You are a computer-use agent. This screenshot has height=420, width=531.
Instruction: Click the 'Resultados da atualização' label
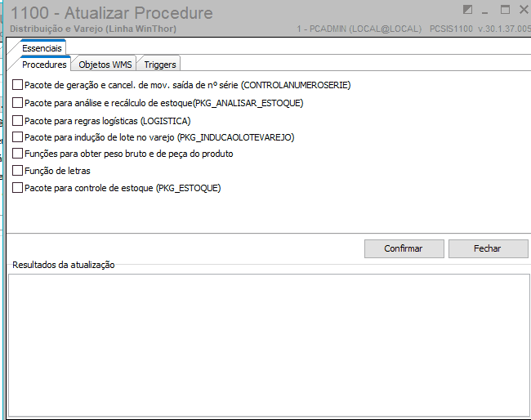coord(64,265)
